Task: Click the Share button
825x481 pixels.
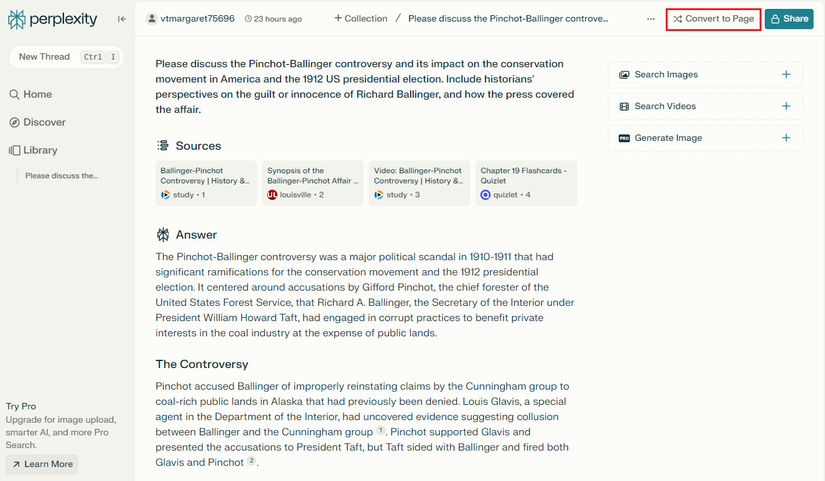Action: pyautogui.click(x=789, y=19)
